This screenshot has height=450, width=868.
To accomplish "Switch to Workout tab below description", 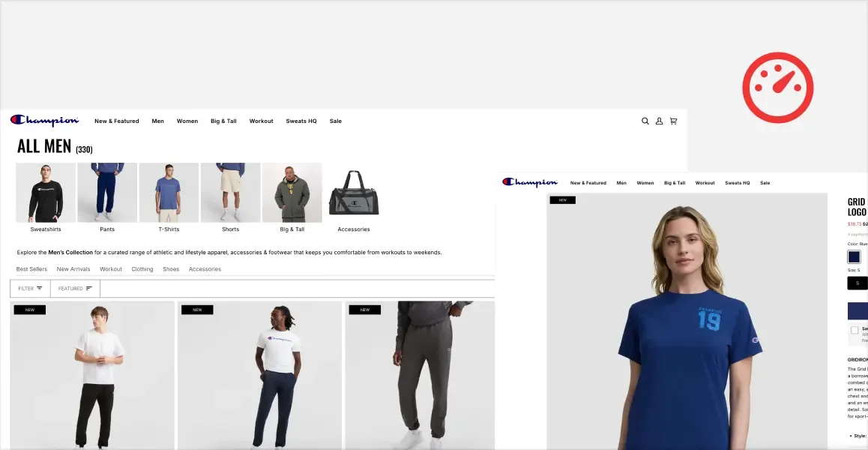I will 111,269.
